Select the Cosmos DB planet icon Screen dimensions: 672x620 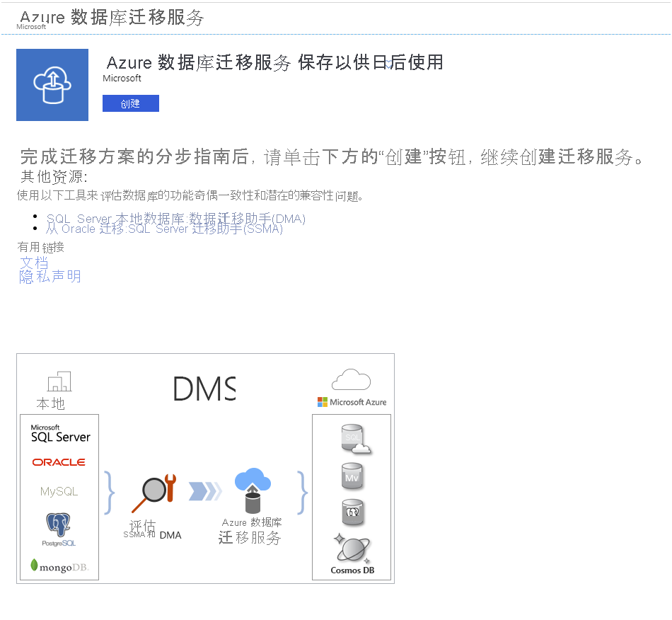tap(353, 549)
